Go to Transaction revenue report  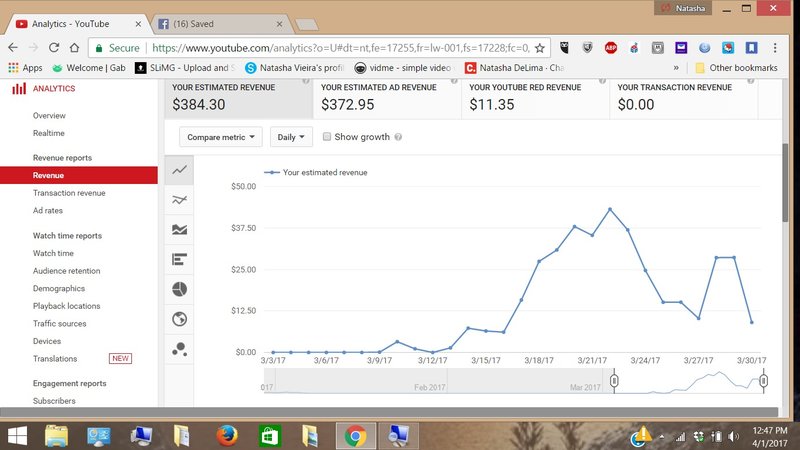pos(69,193)
